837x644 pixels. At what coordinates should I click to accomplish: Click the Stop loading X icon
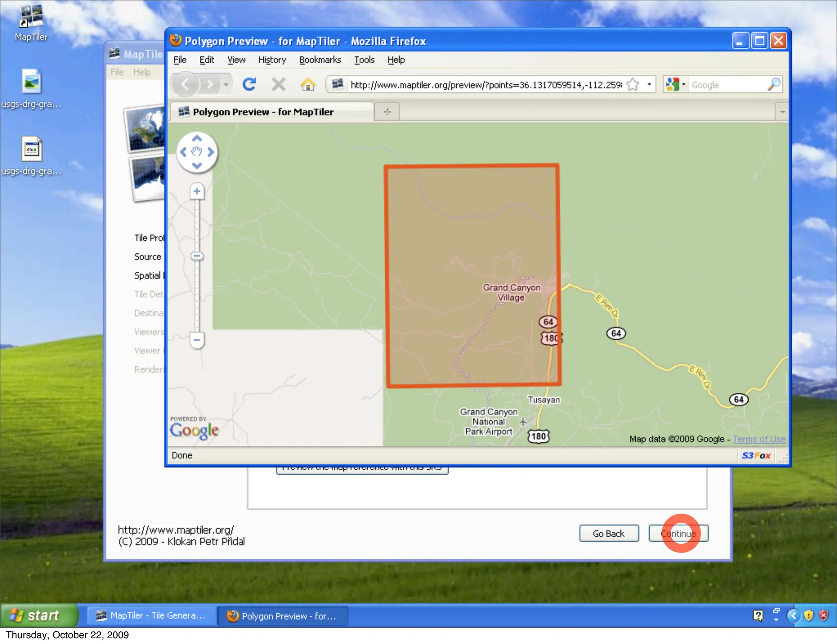[x=278, y=85]
